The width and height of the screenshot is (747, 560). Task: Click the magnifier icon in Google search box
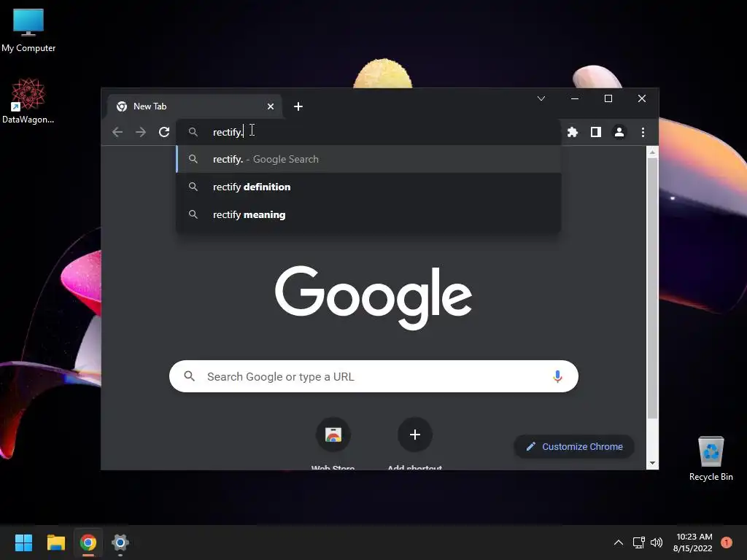[189, 376]
